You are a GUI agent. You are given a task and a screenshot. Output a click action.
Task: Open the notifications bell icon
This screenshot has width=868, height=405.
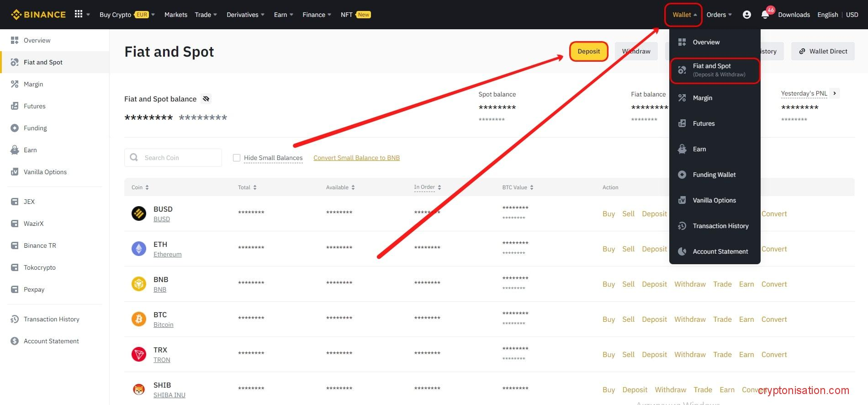tap(765, 15)
